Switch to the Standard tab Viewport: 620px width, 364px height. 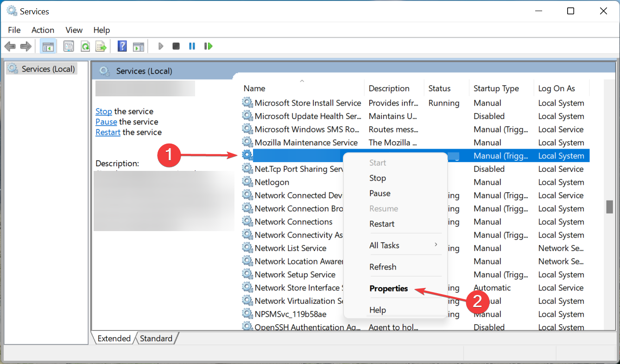click(x=156, y=339)
